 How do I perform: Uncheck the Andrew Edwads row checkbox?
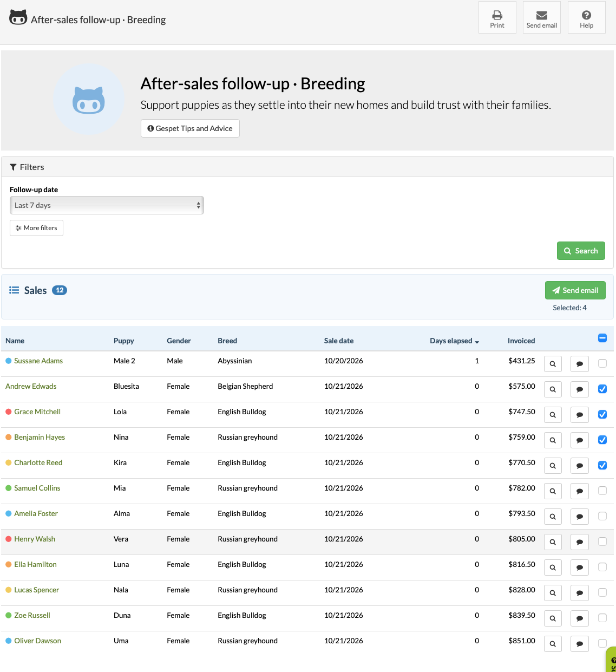coord(602,389)
